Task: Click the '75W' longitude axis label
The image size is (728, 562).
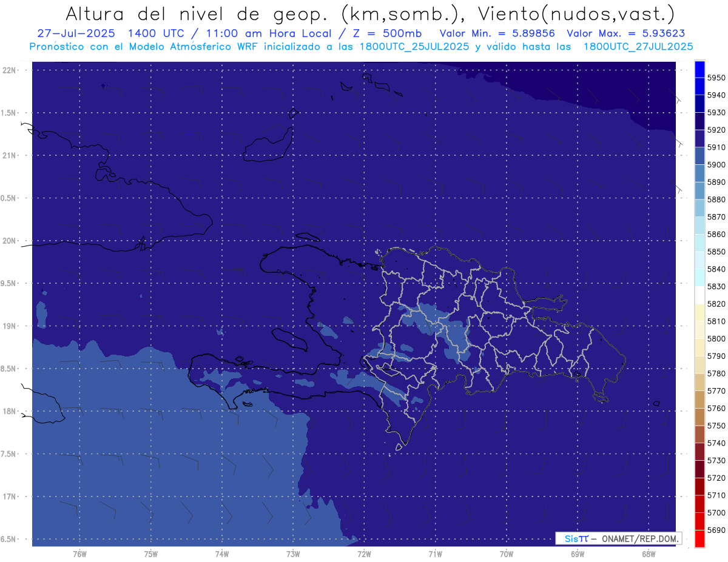Action: coord(151,554)
